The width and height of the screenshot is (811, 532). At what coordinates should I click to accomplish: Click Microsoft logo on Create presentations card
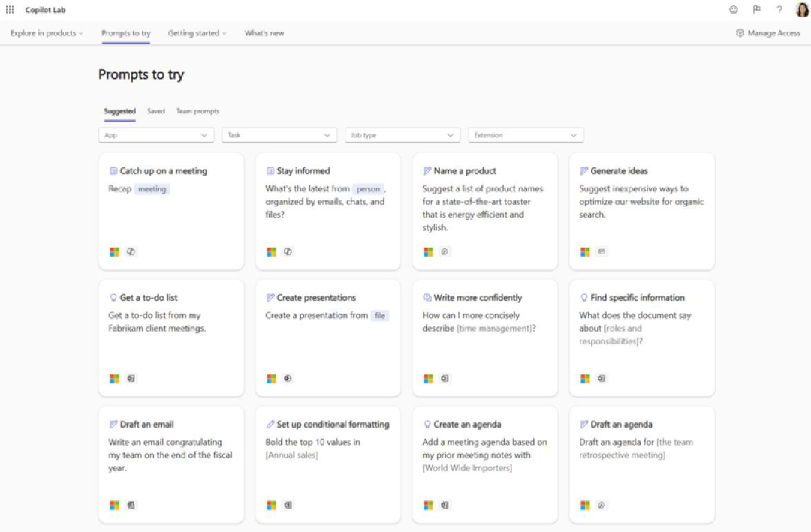coord(271,378)
